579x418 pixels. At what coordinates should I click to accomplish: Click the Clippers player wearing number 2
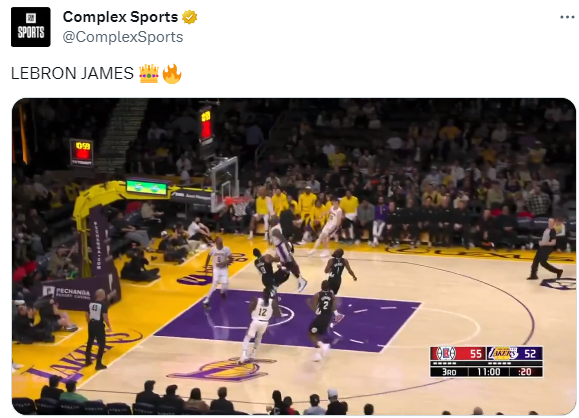[323, 320]
